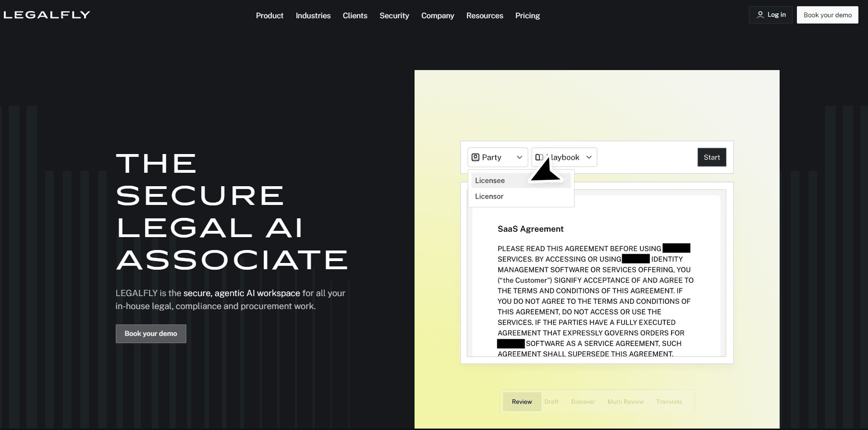Screen dimensions: 868x430
Task: Click Book your demo under the headline
Action: click(151, 334)
